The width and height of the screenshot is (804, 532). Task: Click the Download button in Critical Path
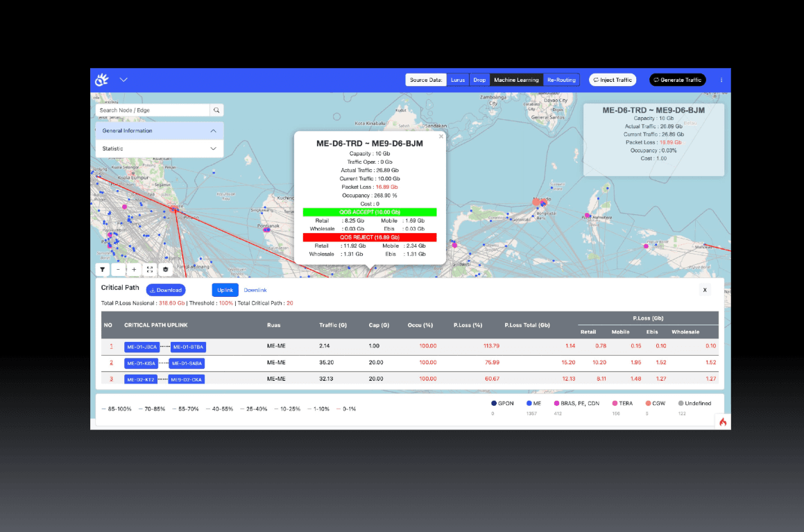tap(166, 290)
